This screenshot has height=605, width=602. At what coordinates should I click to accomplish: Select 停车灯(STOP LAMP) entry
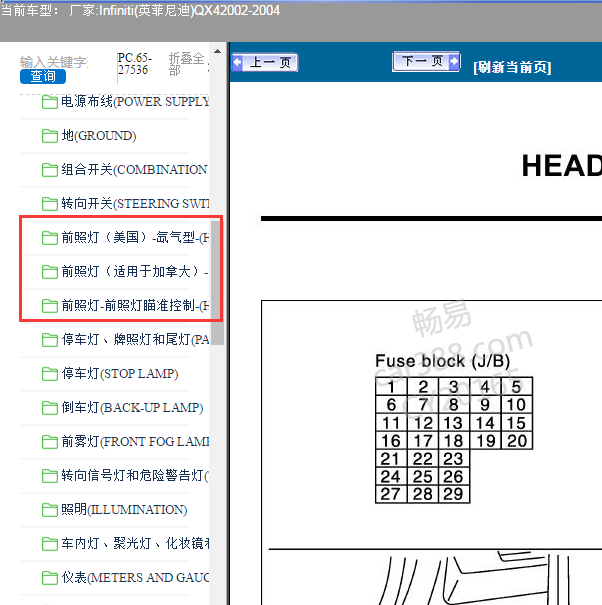tap(120, 374)
